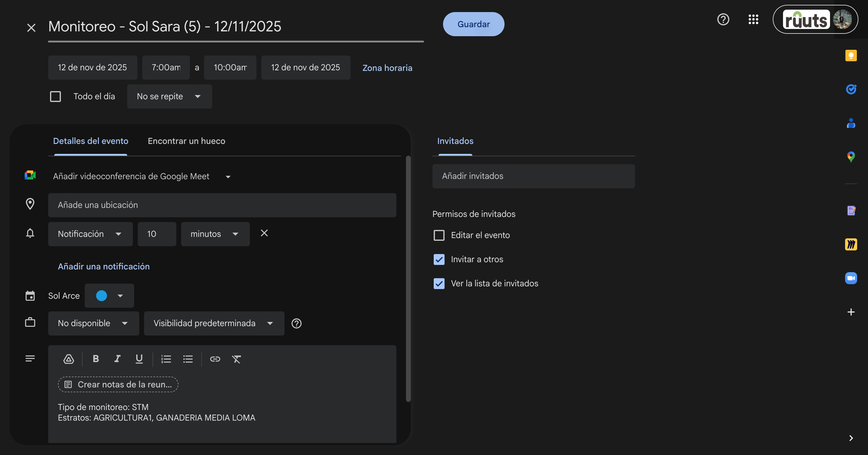Image resolution: width=868 pixels, height=455 pixels.
Task: Check the Editar el evento permission
Action: coord(439,235)
